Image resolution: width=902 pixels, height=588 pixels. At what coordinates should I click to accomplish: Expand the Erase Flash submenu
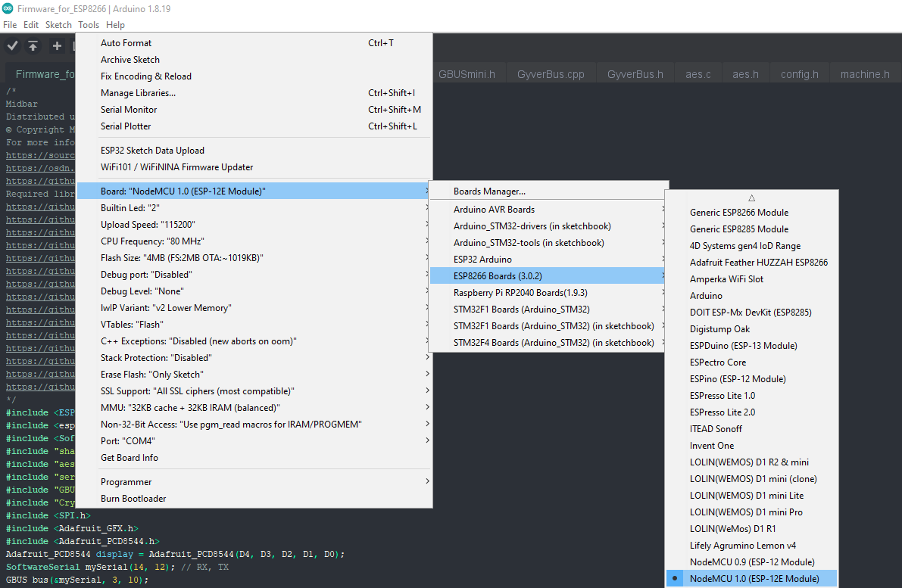tap(254, 374)
